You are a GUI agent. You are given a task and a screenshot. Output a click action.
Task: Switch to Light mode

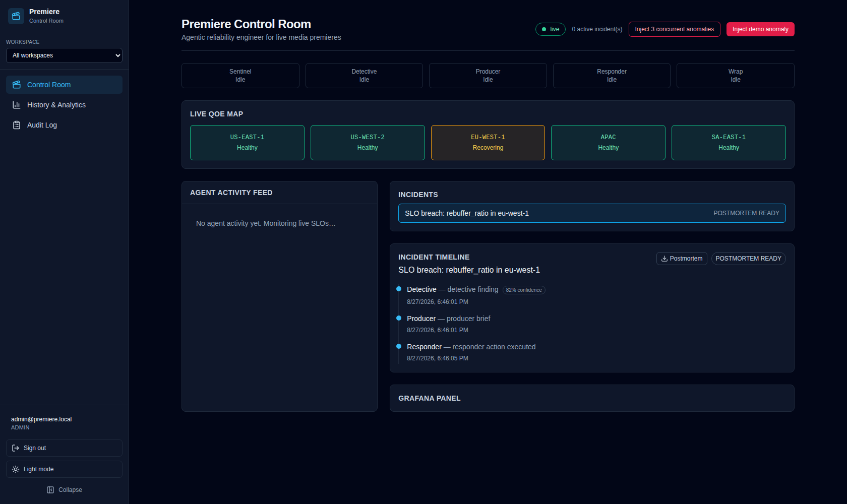pos(64,469)
